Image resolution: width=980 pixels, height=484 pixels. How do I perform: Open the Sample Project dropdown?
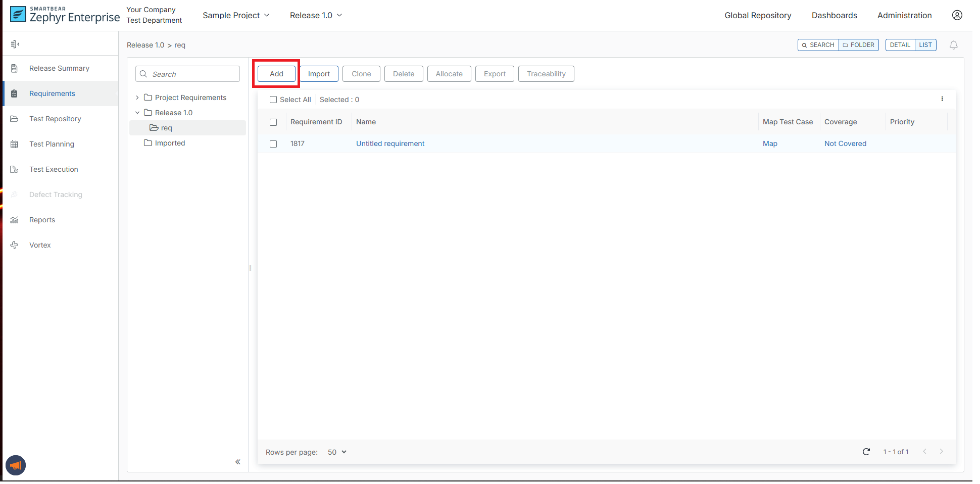(236, 16)
